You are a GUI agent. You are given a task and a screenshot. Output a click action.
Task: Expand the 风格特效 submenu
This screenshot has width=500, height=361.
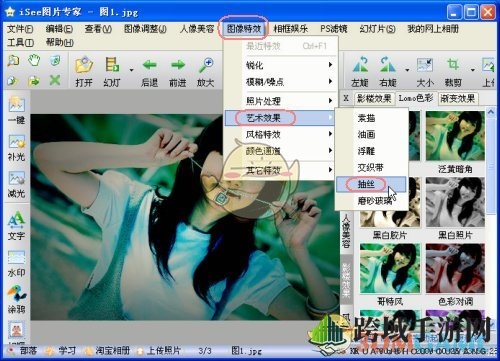tap(280, 134)
